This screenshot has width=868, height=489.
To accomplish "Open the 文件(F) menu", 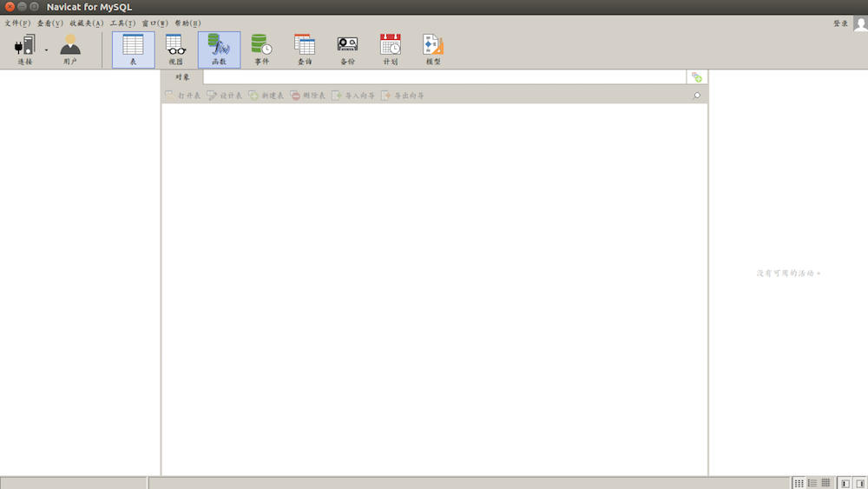I will (17, 23).
